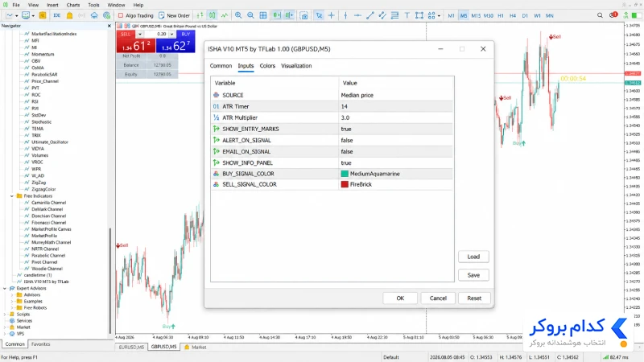Image resolution: width=644 pixels, height=362 pixels.
Task: Select the cursor pointer tool
Action: [x=319, y=15]
